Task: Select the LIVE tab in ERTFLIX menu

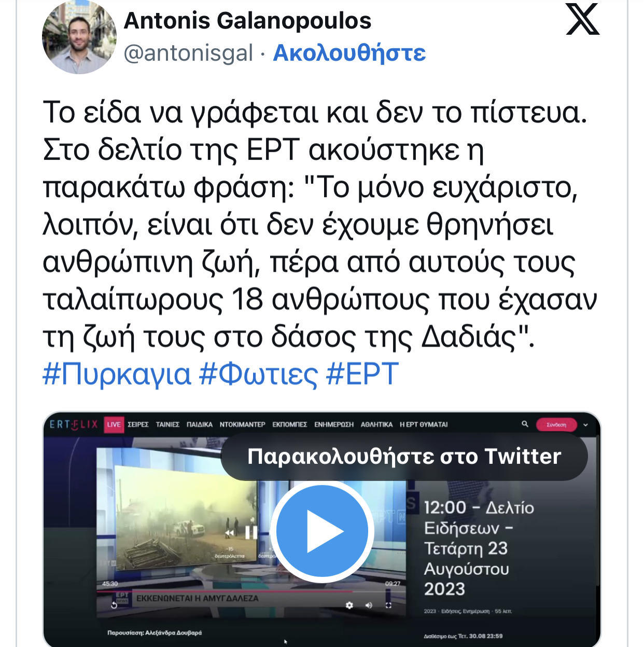Action: coord(114,424)
